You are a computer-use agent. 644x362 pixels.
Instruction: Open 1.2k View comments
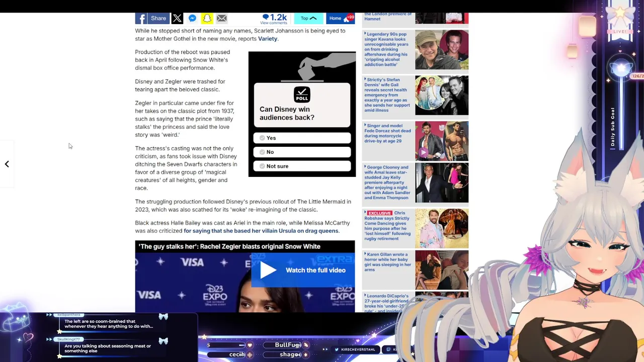[x=274, y=19]
